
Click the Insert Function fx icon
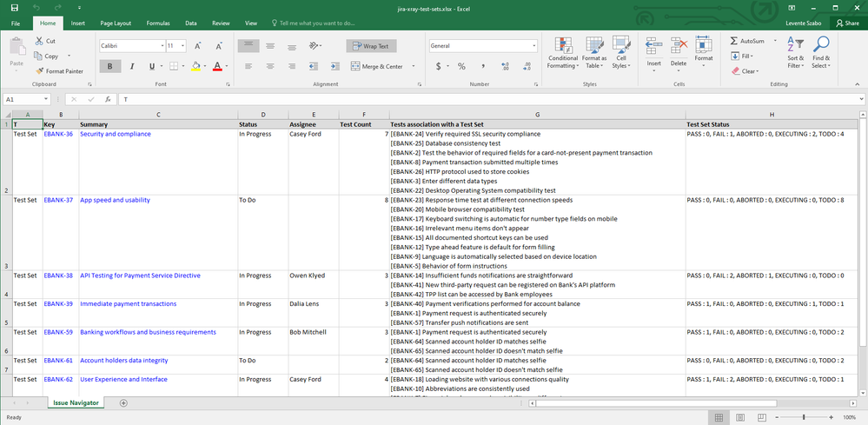pyautogui.click(x=109, y=100)
